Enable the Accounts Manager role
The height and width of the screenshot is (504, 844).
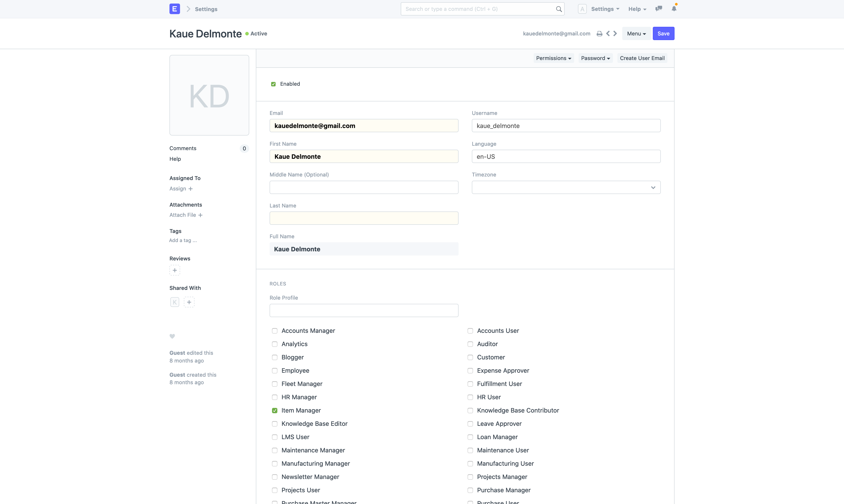pyautogui.click(x=274, y=330)
